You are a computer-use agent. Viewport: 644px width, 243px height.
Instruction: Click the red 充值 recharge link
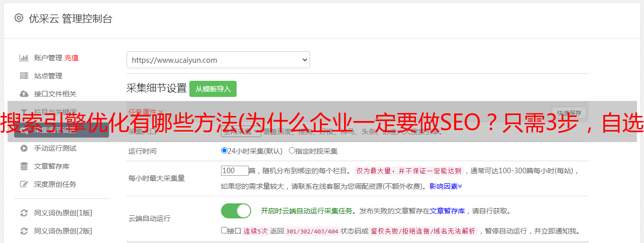71,58
